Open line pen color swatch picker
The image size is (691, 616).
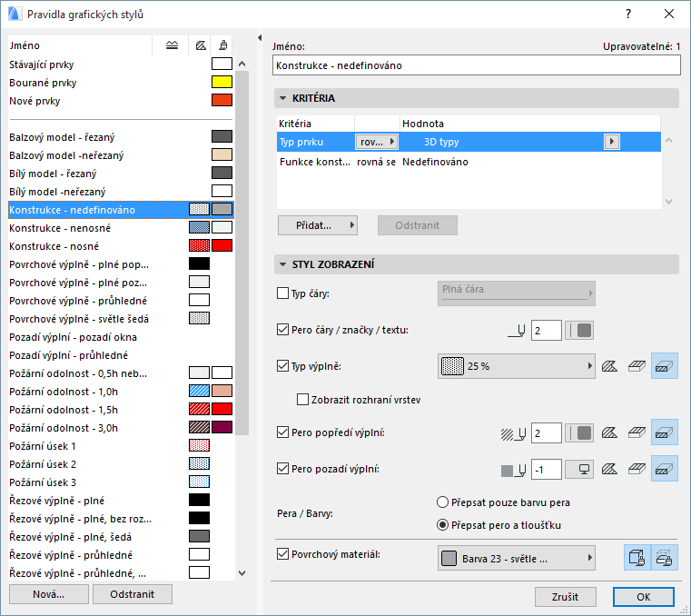pyautogui.click(x=579, y=331)
